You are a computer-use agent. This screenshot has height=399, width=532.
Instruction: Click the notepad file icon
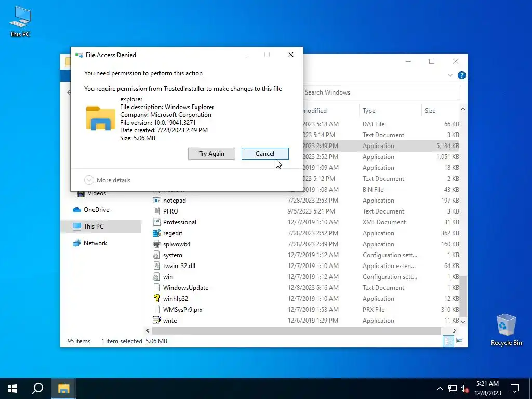[x=156, y=201]
